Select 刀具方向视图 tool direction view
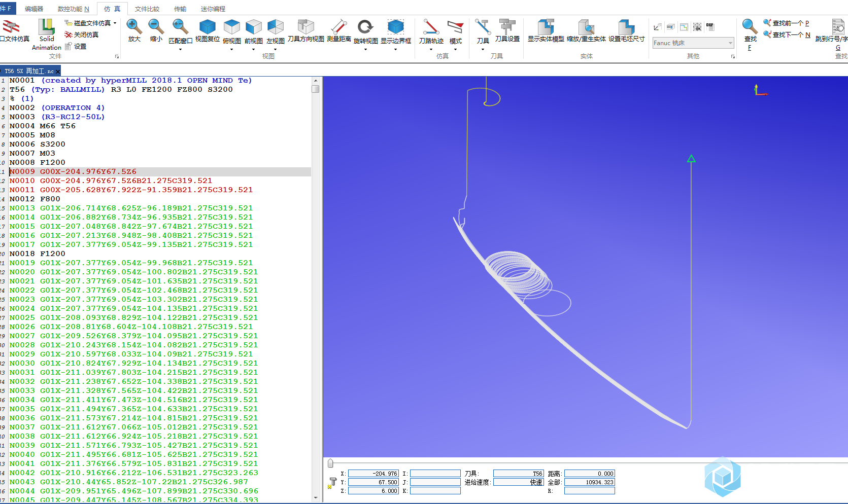The width and height of the screenshot is (848, 504). point(306,26)
